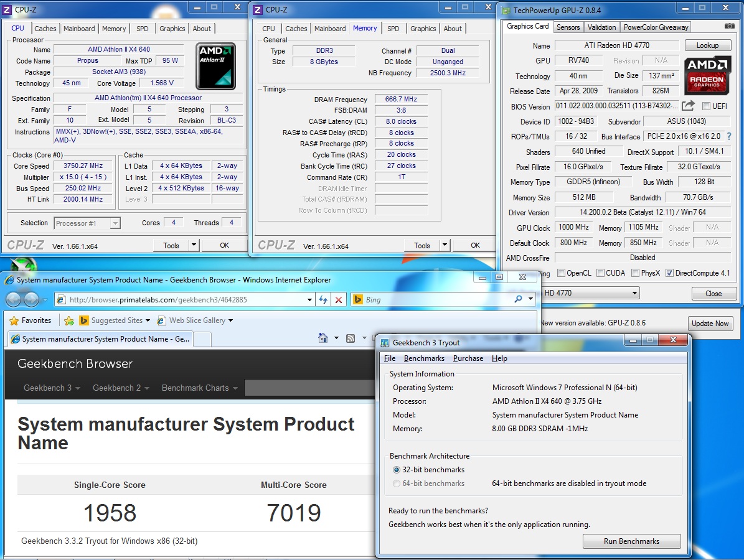Image resolution: width=744 pixels, height=560 pixels.
Task: Open Tools dropdown arrow in CPU tab window
Action: [x=194, y=245]
